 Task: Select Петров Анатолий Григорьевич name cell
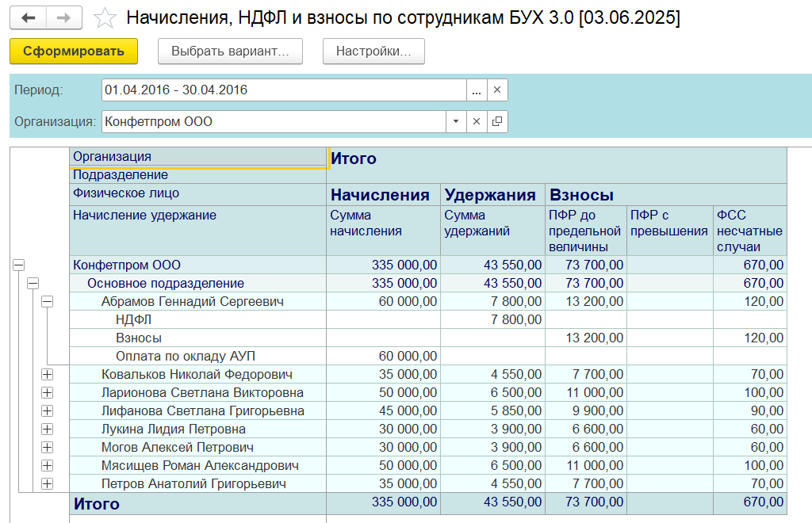[197, 483]
